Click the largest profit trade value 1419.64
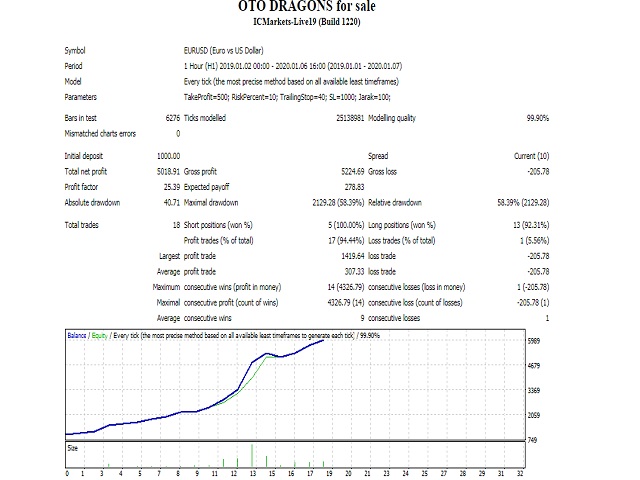Viewport: 640px width, 480px height. tap(353, 256)
